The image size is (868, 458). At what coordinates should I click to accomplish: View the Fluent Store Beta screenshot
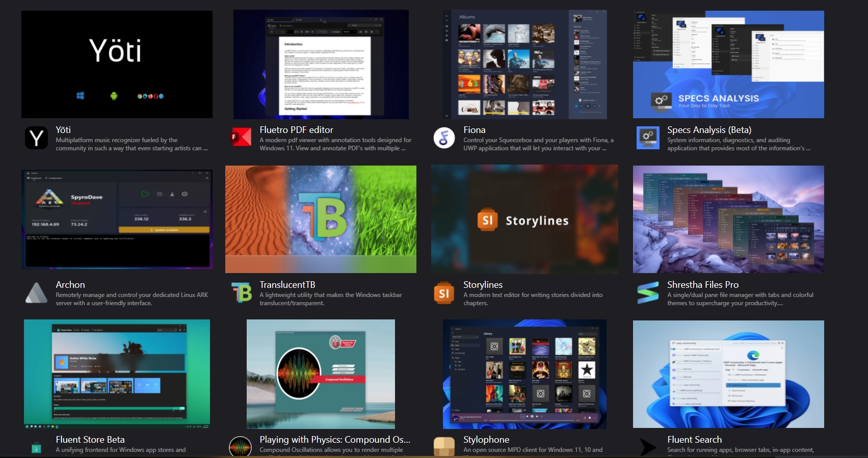pos(117,374)
